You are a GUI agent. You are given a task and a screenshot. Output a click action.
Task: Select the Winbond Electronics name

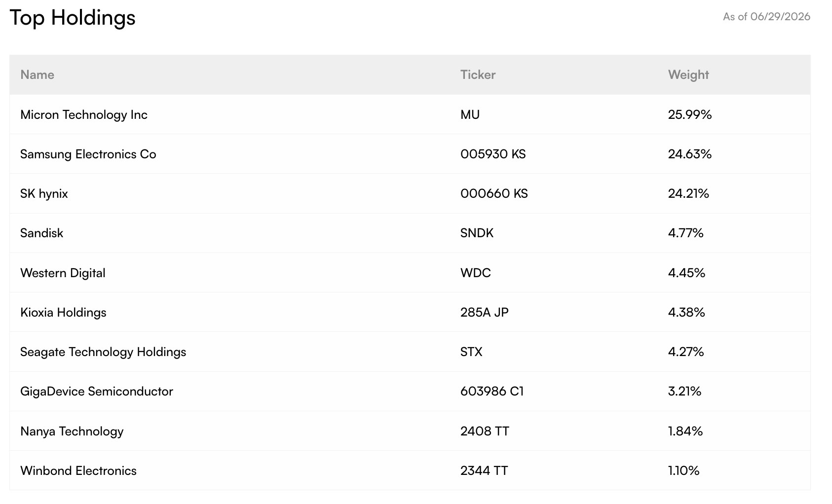tap(78, 470)
